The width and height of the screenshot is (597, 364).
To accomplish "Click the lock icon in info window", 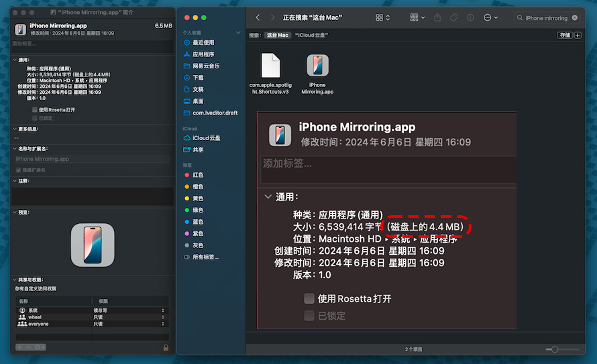I will [166, 348].
